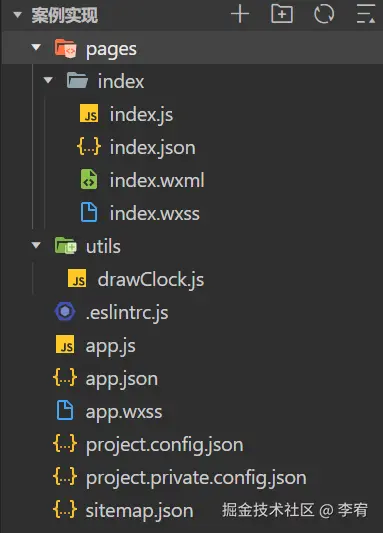The width and height of the screenshot is (383, 533).
Task: Open the app.wxss file
Action: click(124, 412)
